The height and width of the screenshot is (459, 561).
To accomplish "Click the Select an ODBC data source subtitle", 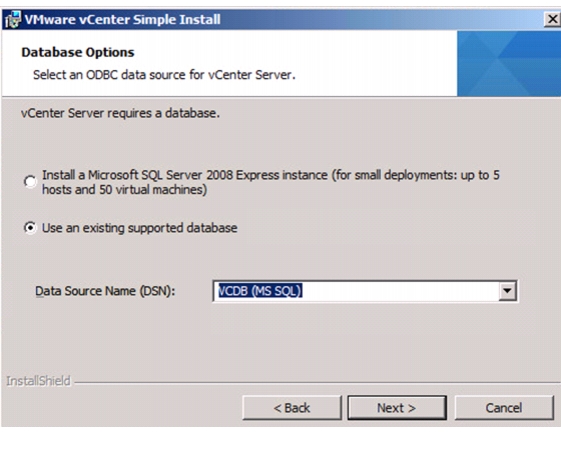I will (164, 75).
